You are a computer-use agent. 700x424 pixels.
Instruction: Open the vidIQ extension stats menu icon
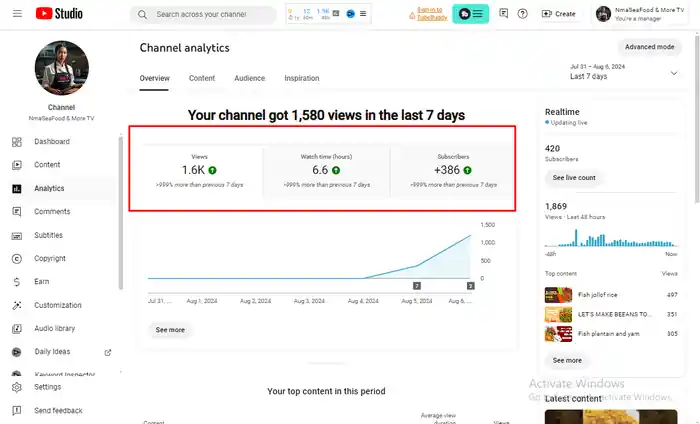pos(363,14)
